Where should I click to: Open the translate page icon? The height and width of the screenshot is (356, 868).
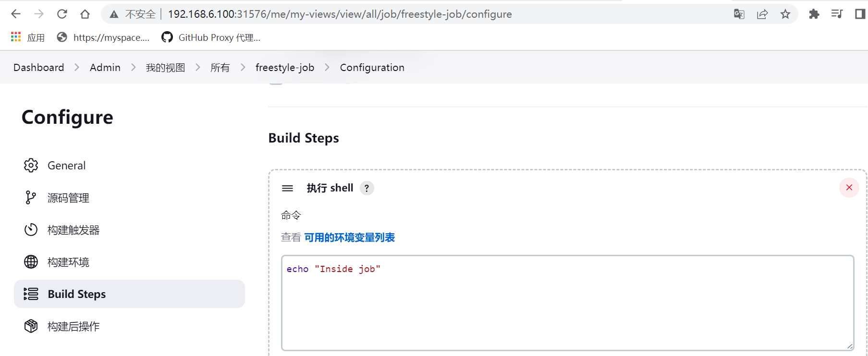tap(739, 14)
